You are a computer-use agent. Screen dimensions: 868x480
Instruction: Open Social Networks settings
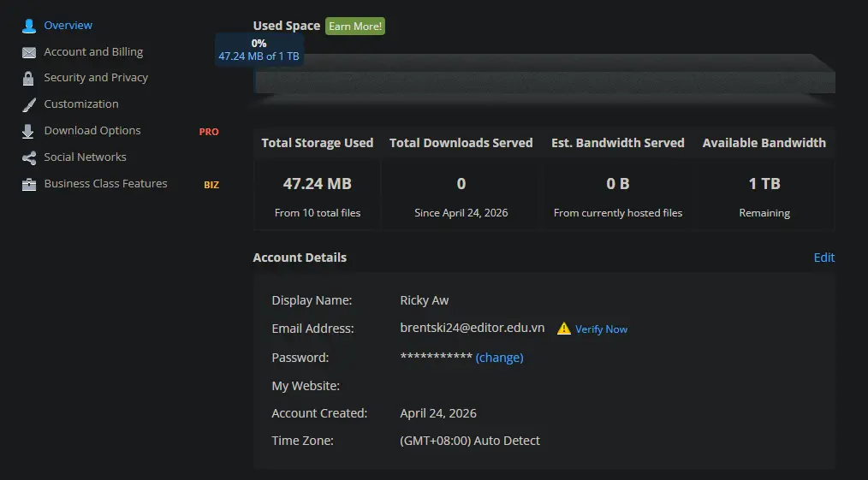86,157
